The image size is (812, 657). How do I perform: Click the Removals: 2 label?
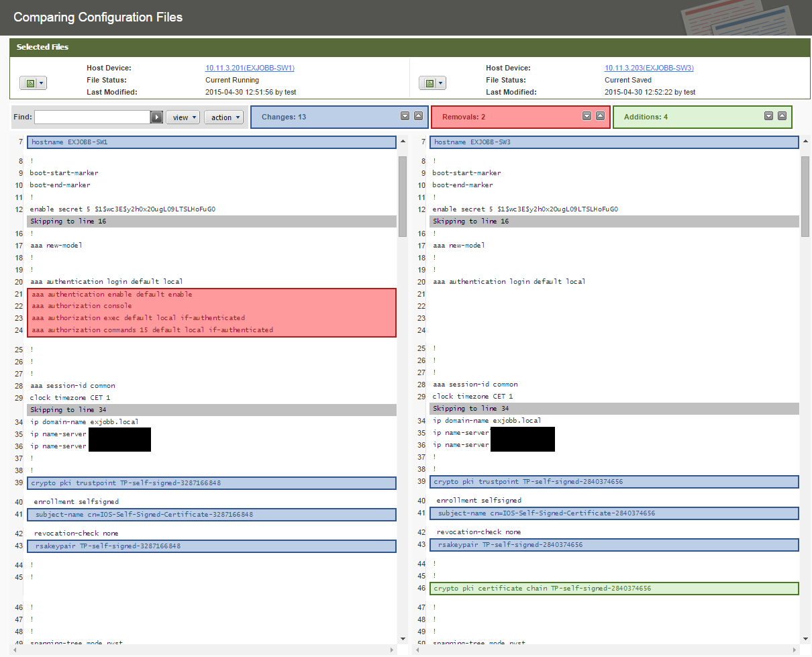tap(464, 117)
